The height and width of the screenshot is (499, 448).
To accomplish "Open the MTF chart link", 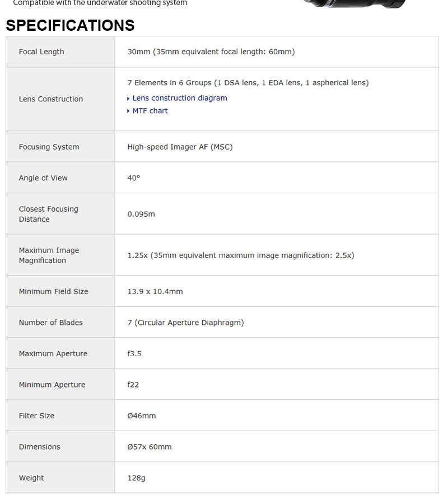I will coord(150,111).
